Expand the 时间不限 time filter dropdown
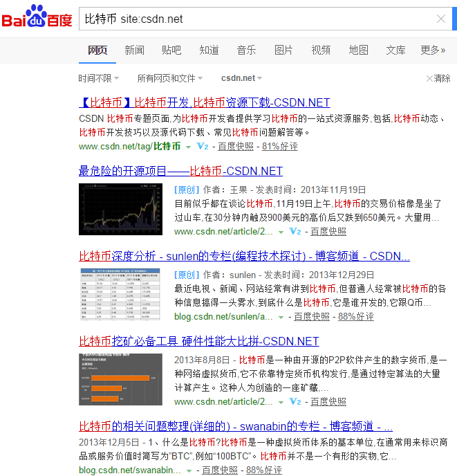Screen dimensions: 457x476 [99, 78]
